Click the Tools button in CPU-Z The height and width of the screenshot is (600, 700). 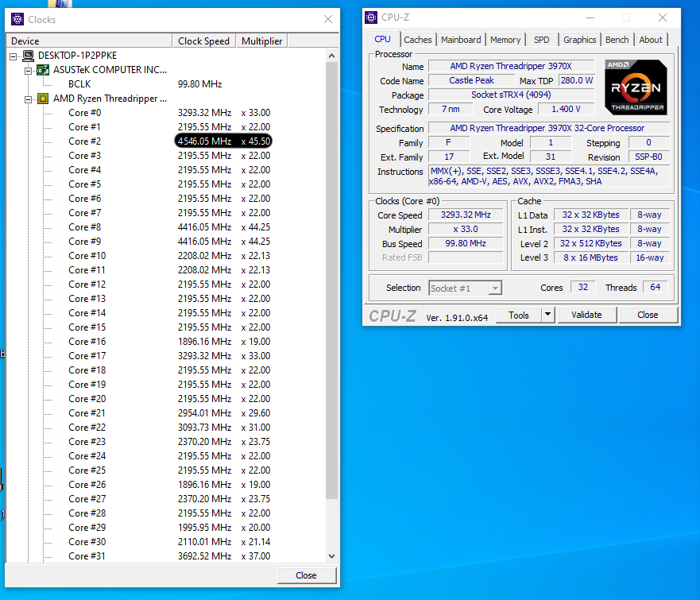(519, 315)
